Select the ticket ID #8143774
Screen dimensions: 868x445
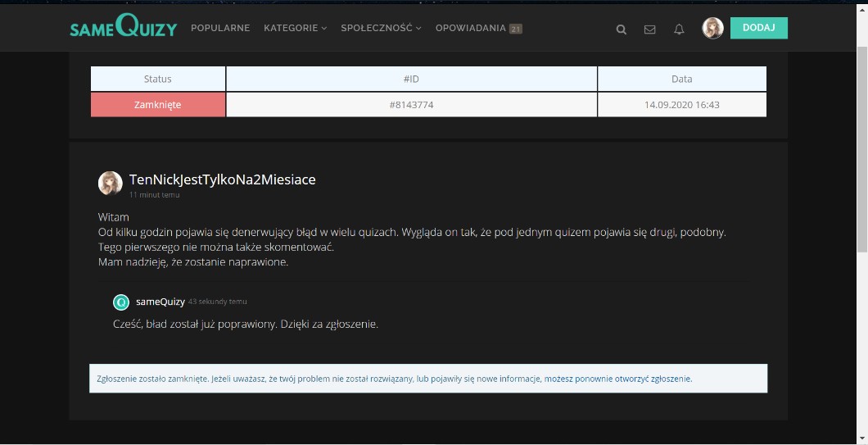411,105
